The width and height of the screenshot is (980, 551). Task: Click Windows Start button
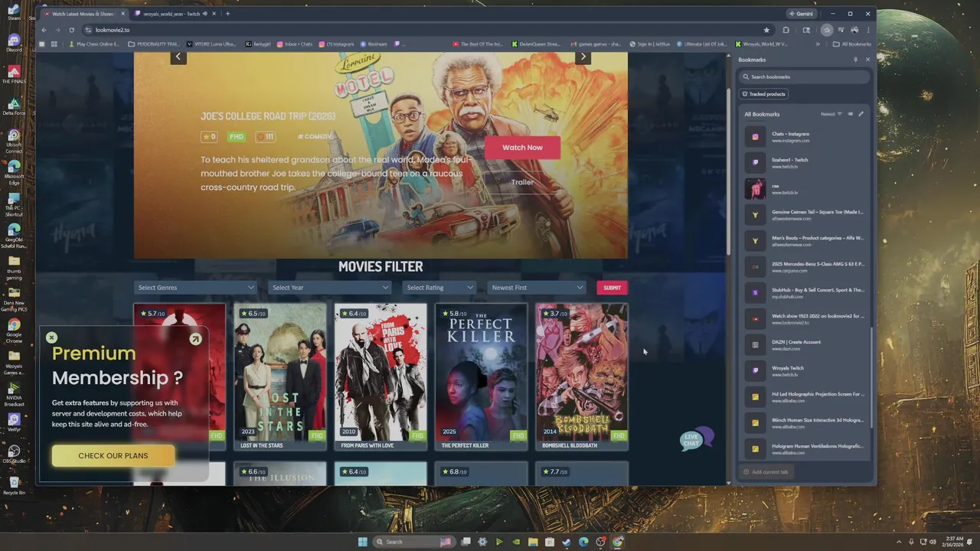pos(362,542)
